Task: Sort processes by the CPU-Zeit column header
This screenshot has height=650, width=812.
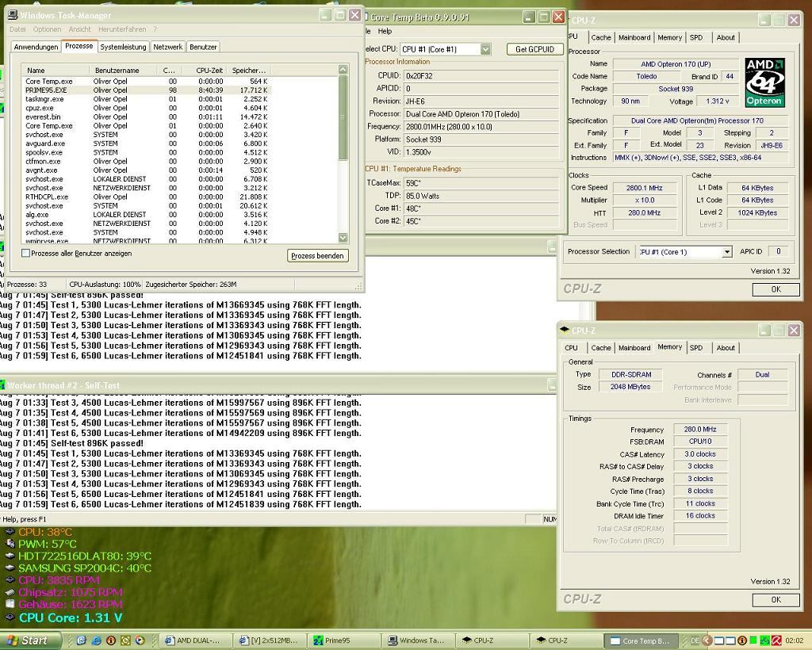Action: coord(204,71)
